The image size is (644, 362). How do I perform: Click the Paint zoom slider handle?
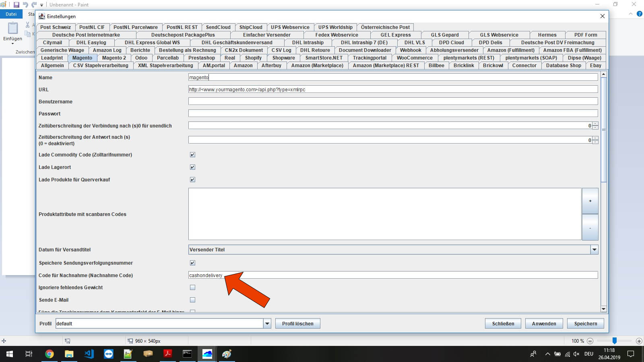pos(614,341)
